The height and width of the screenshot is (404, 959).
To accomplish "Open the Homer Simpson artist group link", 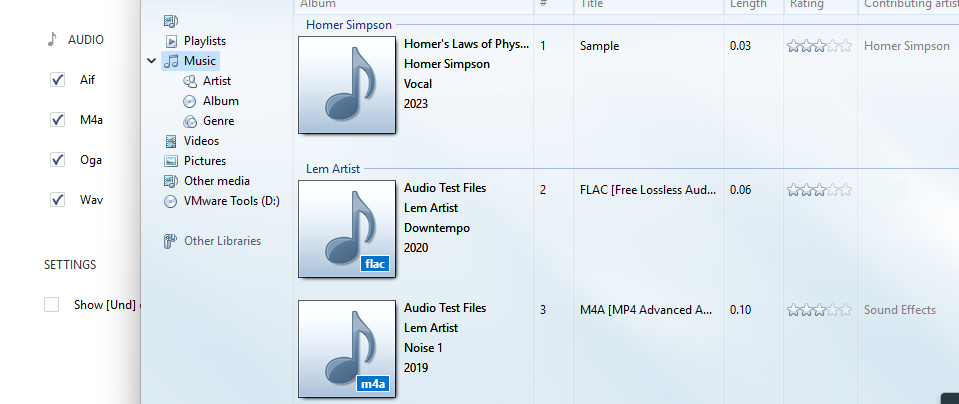I will [349, 25].
